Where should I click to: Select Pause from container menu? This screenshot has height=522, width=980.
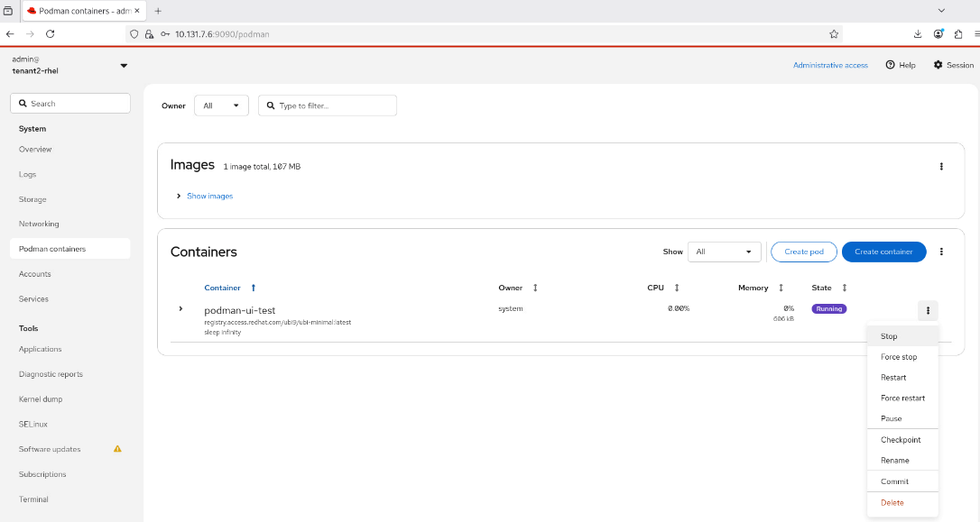coord(902,418)
